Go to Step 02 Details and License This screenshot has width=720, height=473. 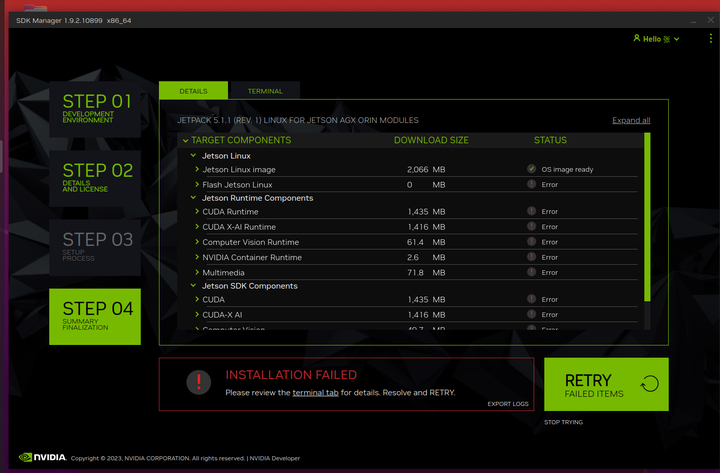(95, 178)
